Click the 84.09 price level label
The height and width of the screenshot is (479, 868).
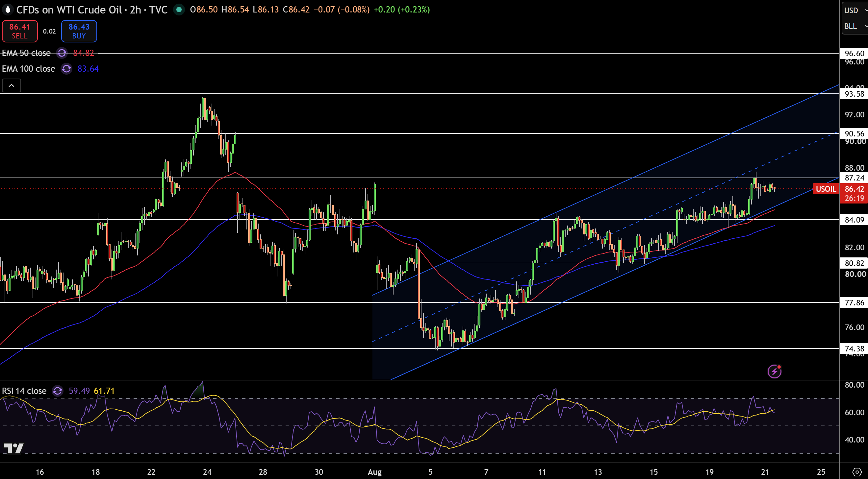coord(854,220)
